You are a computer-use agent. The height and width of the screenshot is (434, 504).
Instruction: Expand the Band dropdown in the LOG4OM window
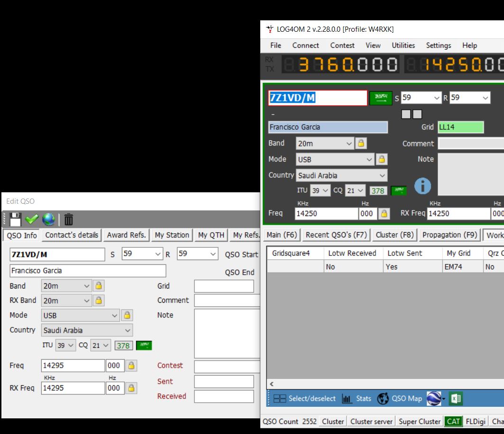pos(349,144)
